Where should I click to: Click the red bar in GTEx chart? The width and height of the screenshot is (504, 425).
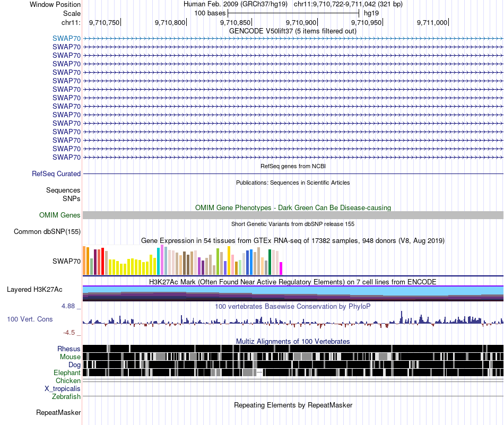pyautogui.click(x=102, y=262)
